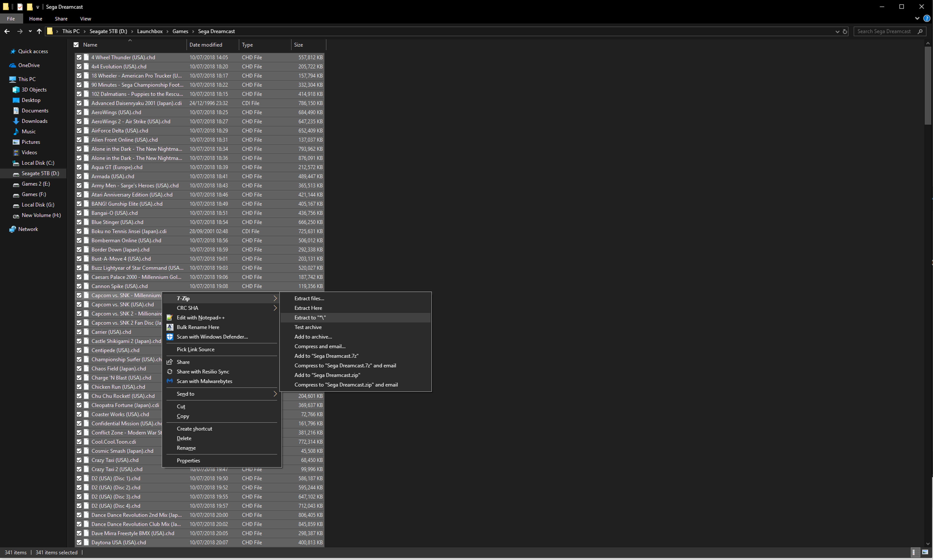Go up one folder level arrow
Viewport: 933px width, 560px height.
tap(39, 31)
